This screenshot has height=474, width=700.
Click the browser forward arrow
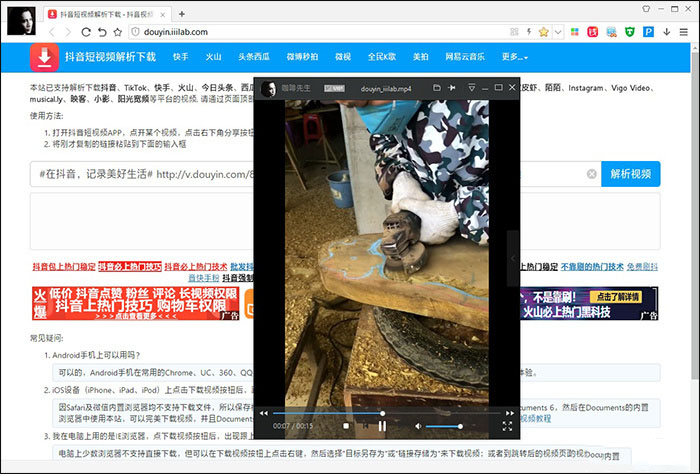68,32
